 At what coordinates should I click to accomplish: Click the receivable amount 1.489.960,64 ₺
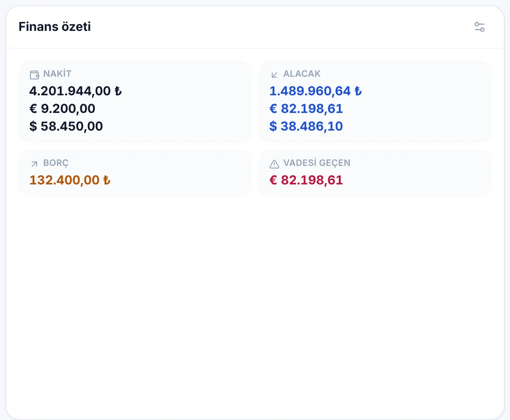315,91
